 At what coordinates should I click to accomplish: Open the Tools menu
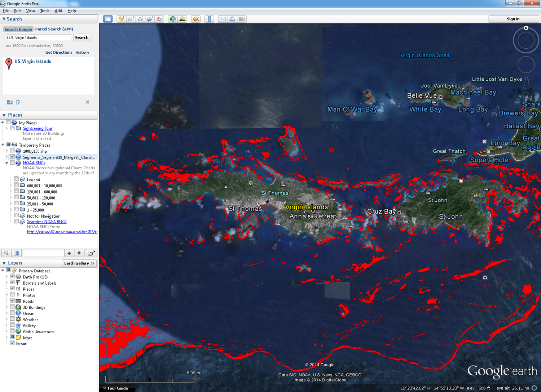click(44, 11)
